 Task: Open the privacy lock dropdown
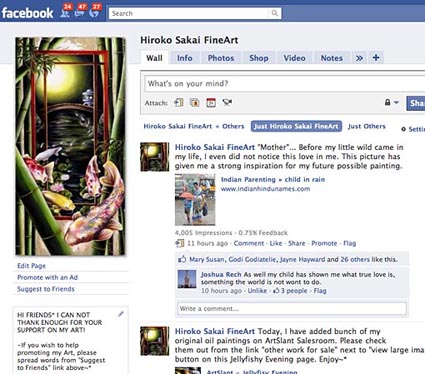point(391,102)
